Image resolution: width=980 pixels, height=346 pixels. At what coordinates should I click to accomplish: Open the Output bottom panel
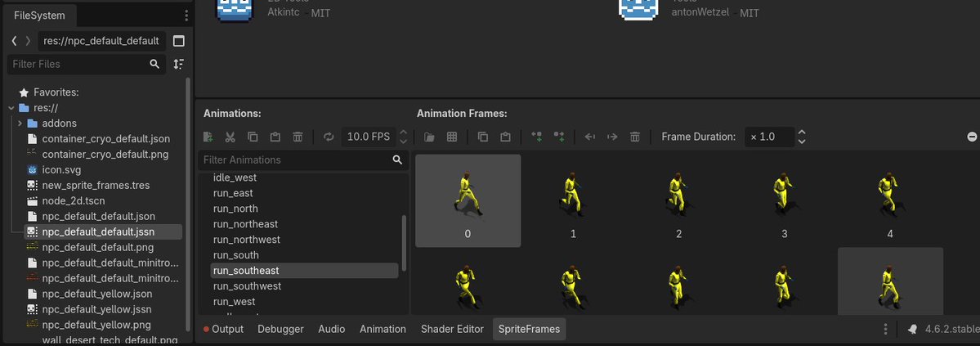223,329
